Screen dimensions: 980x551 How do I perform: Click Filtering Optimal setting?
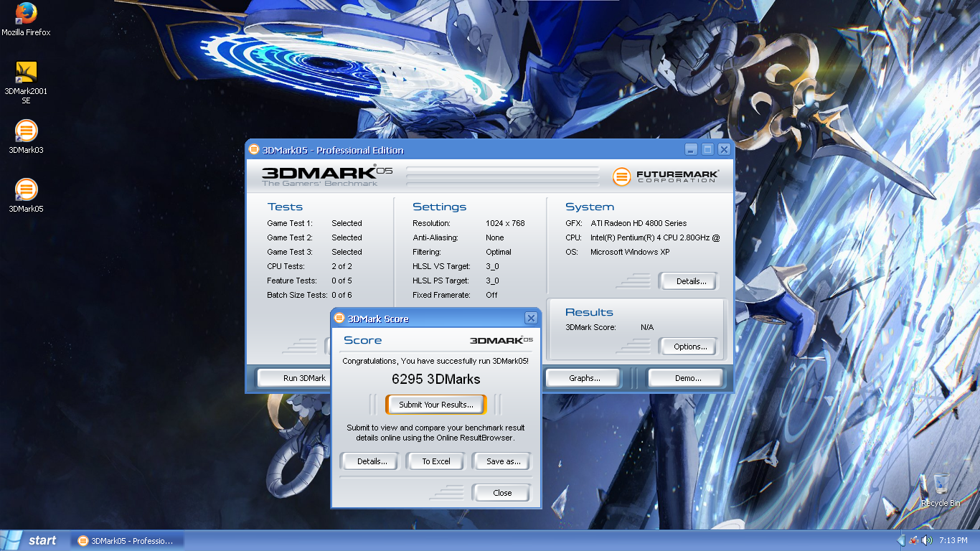462,252
